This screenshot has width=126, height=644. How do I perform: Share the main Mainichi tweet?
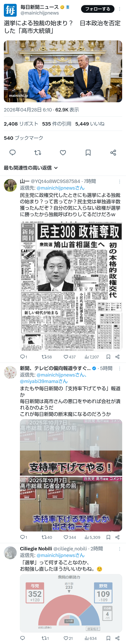click(113, 152)
